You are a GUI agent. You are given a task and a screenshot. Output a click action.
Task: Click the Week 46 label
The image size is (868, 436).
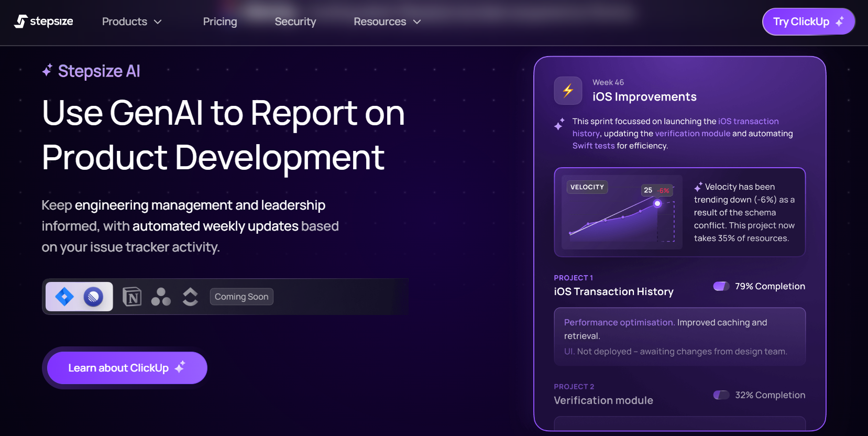coord(608,82)
